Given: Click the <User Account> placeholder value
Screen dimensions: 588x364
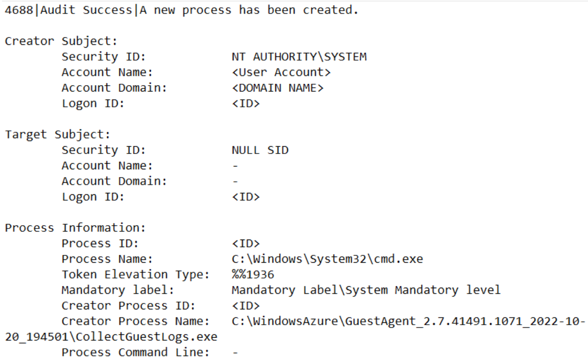Looking at the screenshot, I should tap(281, 73).
